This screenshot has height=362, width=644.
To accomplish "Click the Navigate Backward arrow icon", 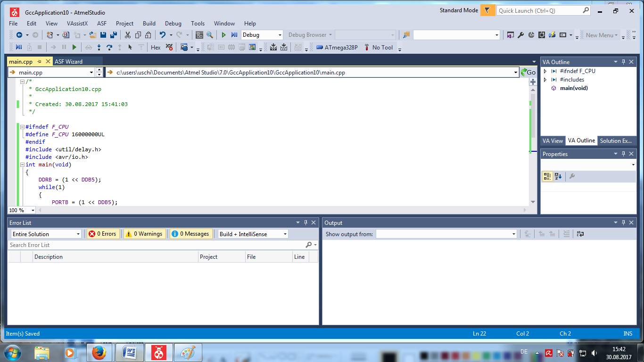I will 19,35.
